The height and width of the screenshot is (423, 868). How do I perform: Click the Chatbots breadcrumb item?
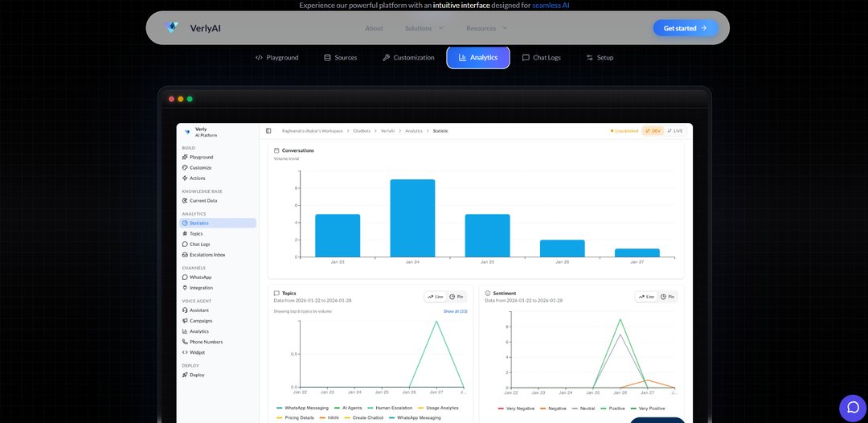coord(363,130)
